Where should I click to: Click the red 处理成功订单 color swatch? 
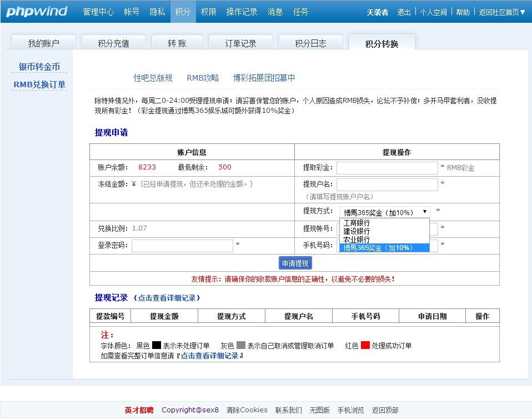coord(365,345)
